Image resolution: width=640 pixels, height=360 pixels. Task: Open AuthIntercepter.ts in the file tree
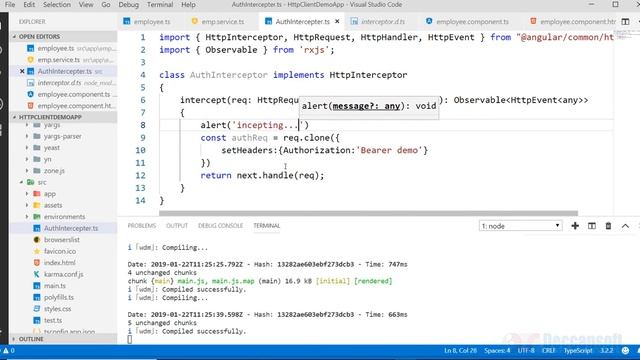(64, 228)
